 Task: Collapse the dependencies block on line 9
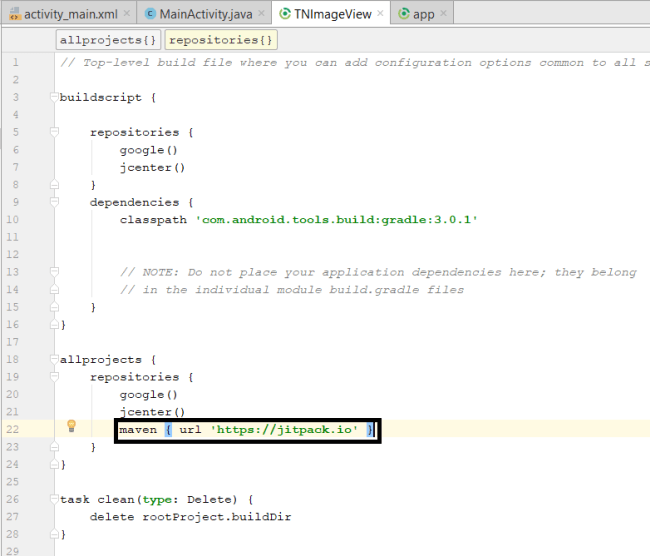pyautogui.click(x=54, y=202)
